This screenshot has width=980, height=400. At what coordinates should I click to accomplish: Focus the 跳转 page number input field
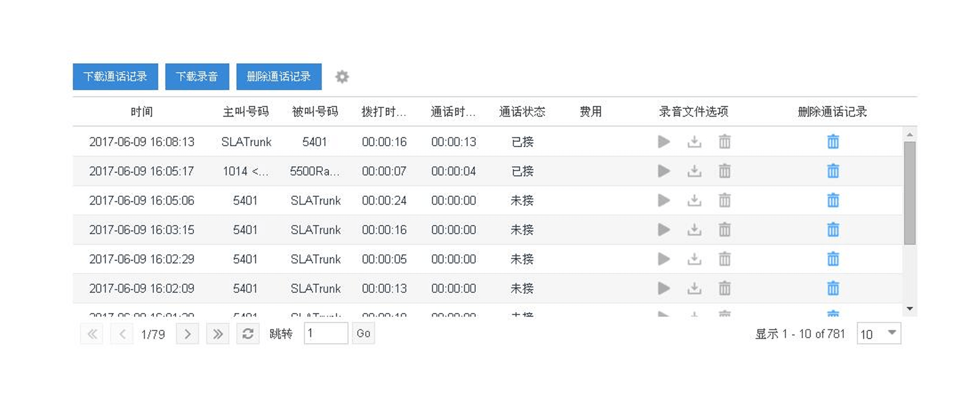(326, 333)
